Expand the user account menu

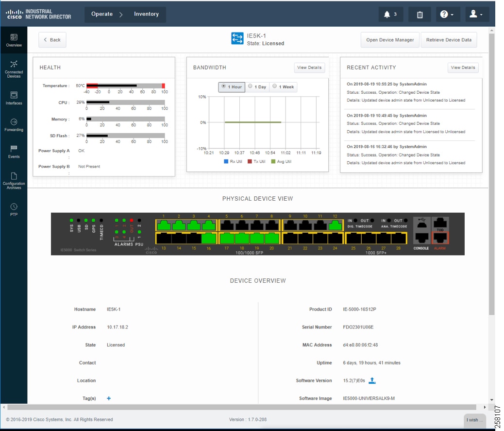point(477,15)
